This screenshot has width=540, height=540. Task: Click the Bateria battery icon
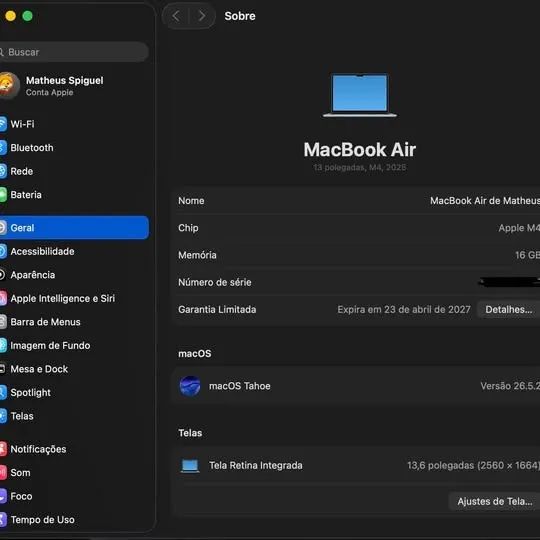click(3, 195)
